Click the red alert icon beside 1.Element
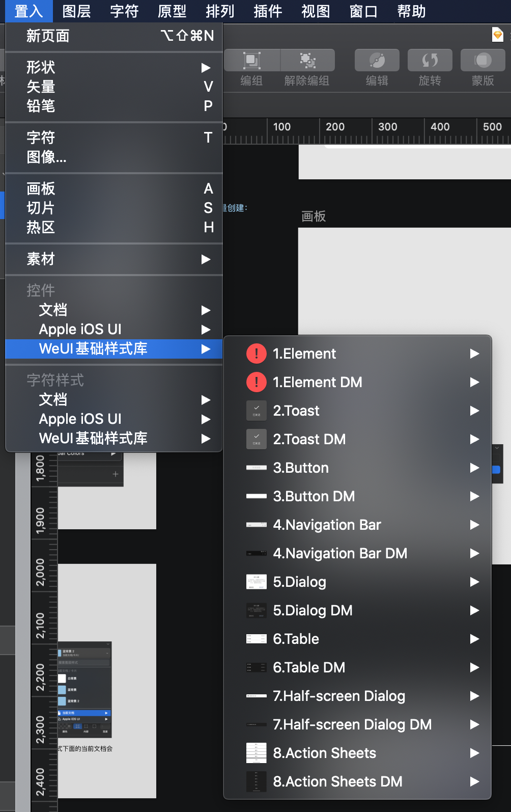Screen dimensions: 511x812 pos(257,354)
